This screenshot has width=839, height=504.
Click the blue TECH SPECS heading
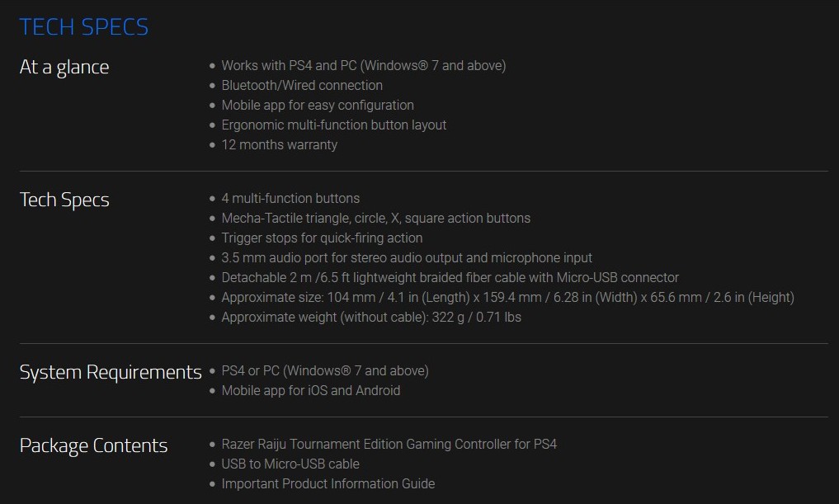[83, 27]
